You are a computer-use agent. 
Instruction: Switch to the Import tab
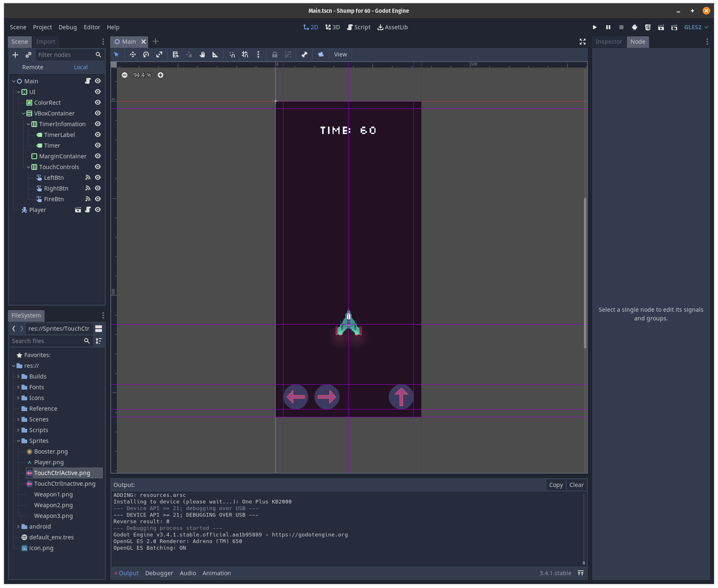(46, 41)
